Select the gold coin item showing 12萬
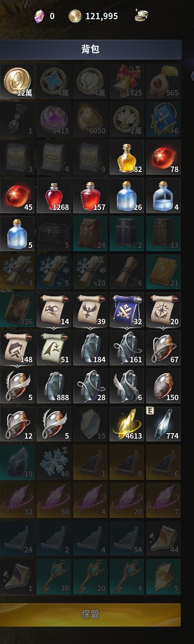 coord(17,81)
